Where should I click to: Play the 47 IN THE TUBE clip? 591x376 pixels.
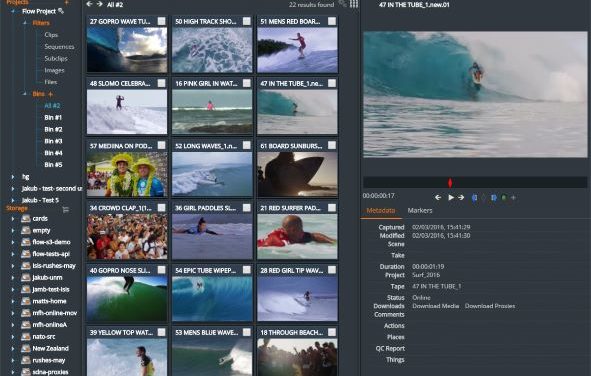451,197
